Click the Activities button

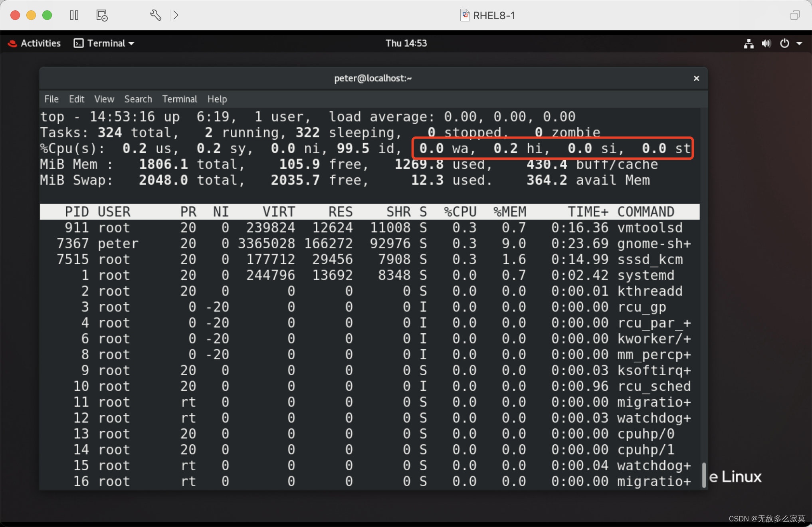coord(40,44)
